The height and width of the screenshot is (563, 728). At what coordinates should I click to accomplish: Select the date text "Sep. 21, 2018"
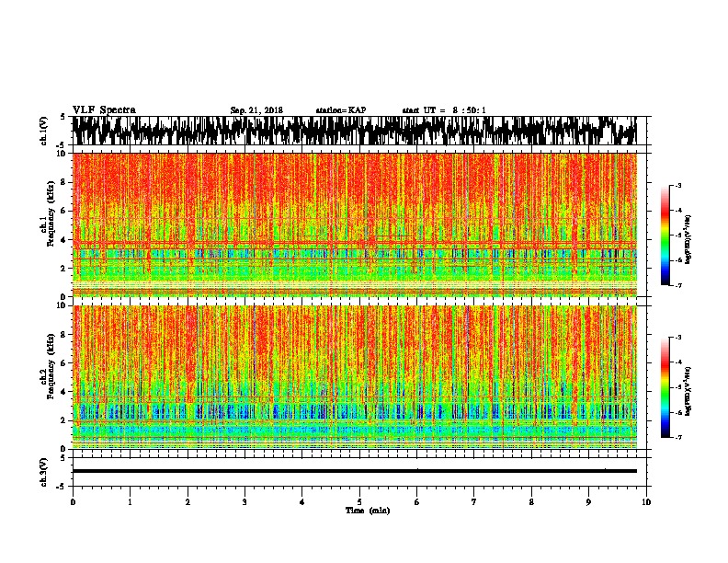tap(256, 110)
